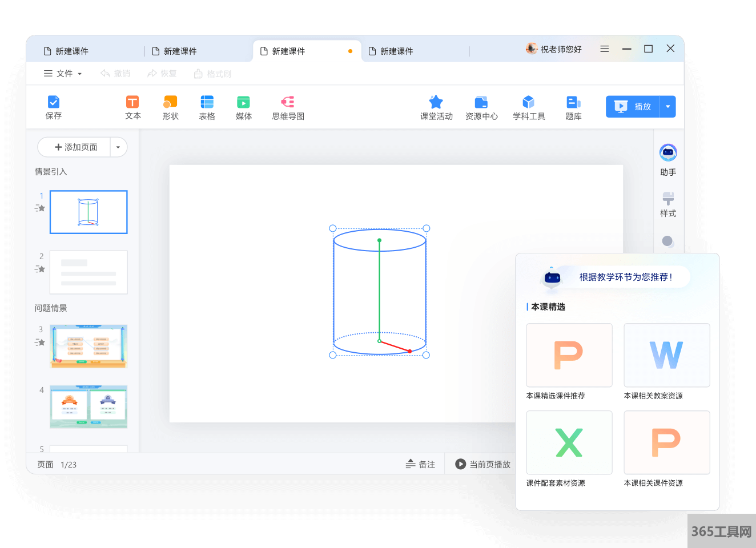The image size is (756, 548).
Task: Open the Resource Center (资源中心)
Action: [x=481, y=103]
